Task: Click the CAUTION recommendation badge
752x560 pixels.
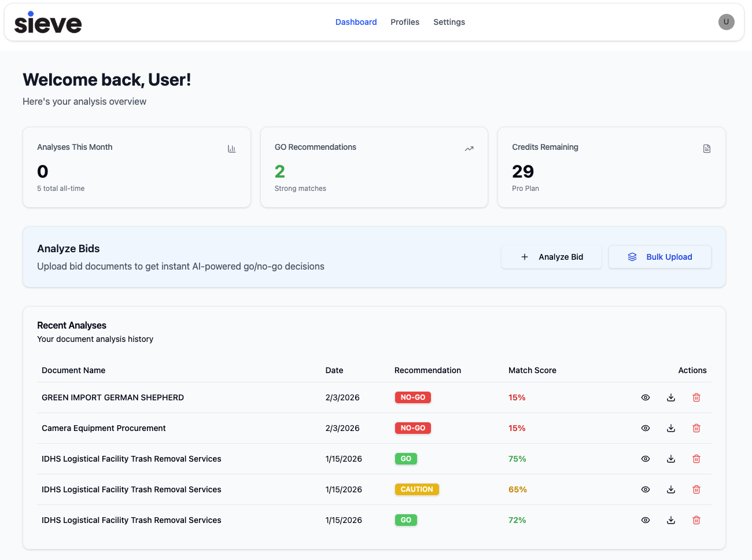Action: 416,489
